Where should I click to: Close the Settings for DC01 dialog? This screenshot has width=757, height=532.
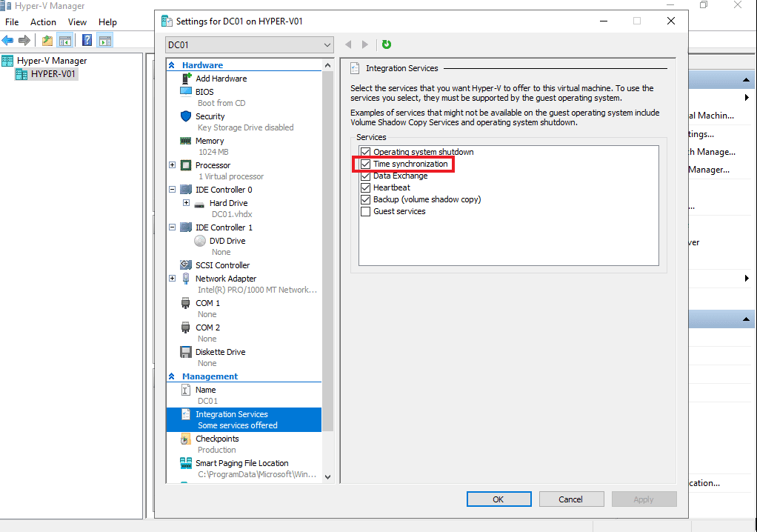(x=671, y=21)
